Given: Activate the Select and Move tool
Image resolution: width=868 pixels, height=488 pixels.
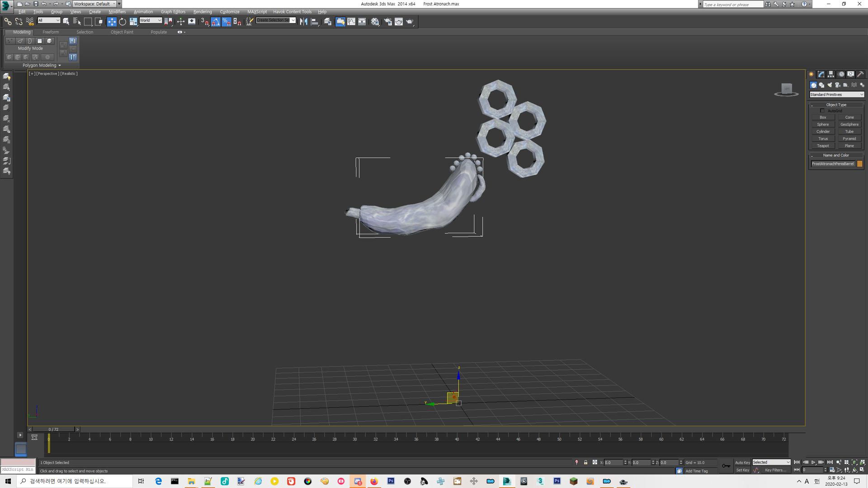Looking at the screenshot, I should (112, 21).
